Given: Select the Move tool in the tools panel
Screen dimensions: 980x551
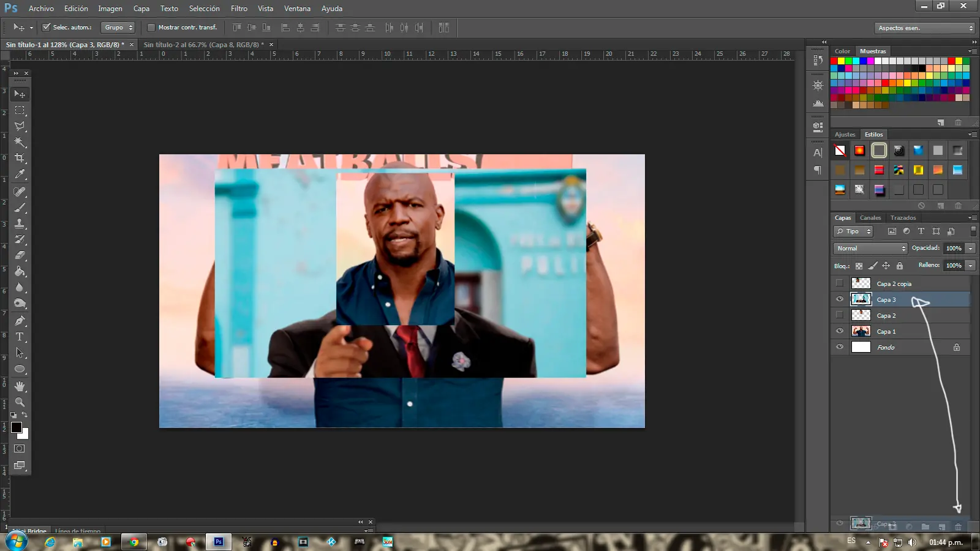Looking at the screenshot, I should click(20, 94).
